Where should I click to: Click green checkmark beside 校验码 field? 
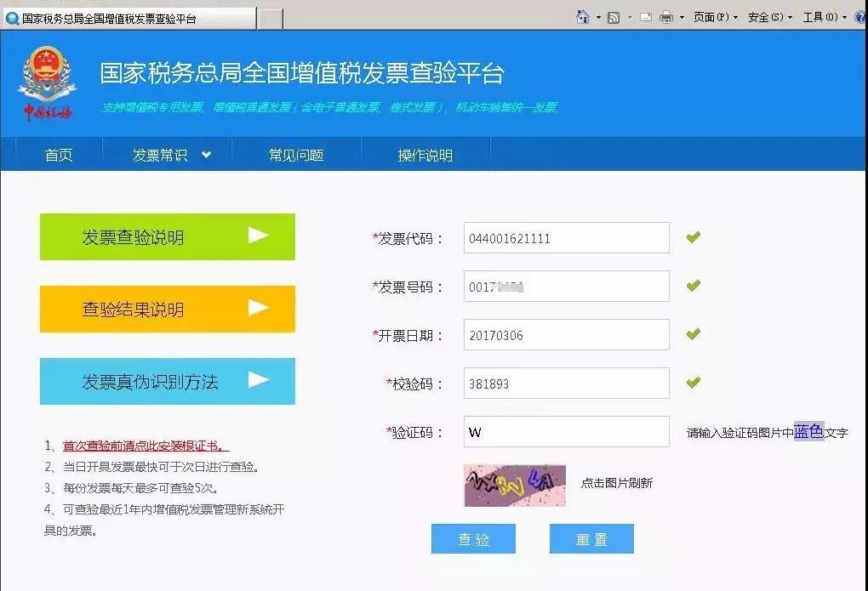click(692, 383)
